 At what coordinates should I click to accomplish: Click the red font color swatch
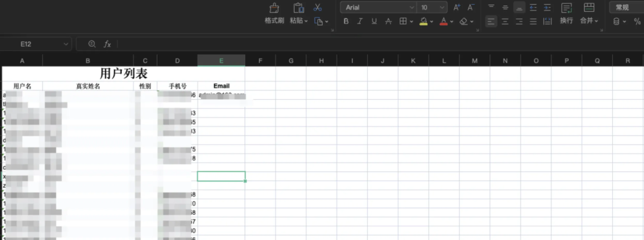[443, 21]
